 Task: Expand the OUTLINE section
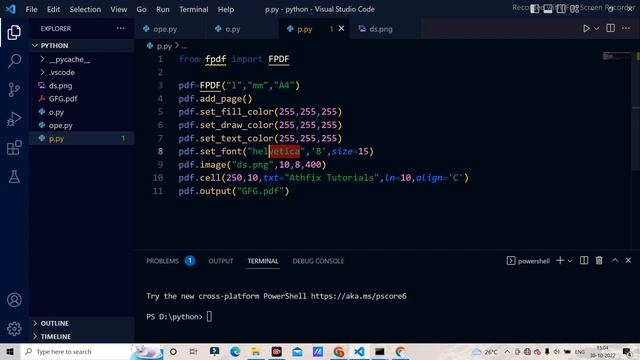82,323
